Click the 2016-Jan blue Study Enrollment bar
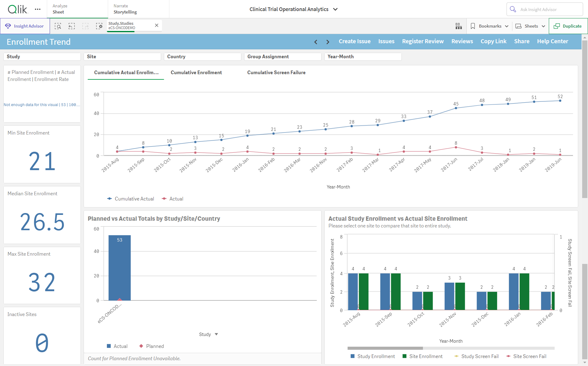The width and height of the screenshot is (588, 366). tap(514, 292)
